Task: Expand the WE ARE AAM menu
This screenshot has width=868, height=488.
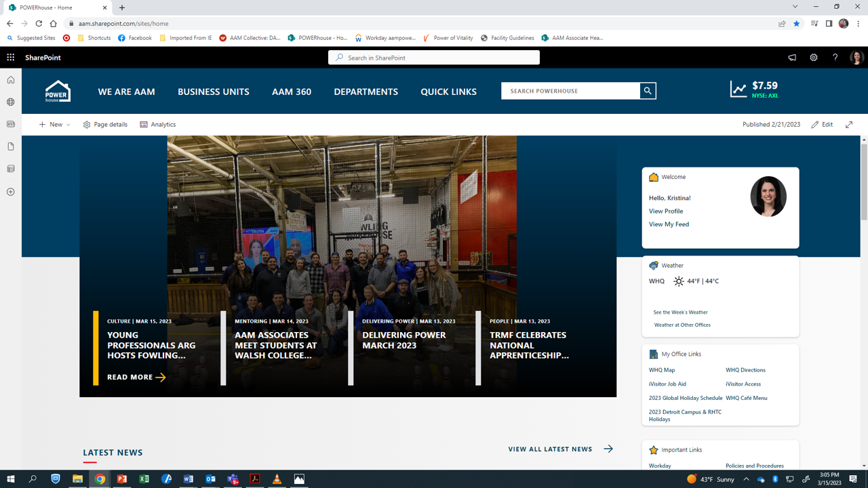Action: point(126,91)
